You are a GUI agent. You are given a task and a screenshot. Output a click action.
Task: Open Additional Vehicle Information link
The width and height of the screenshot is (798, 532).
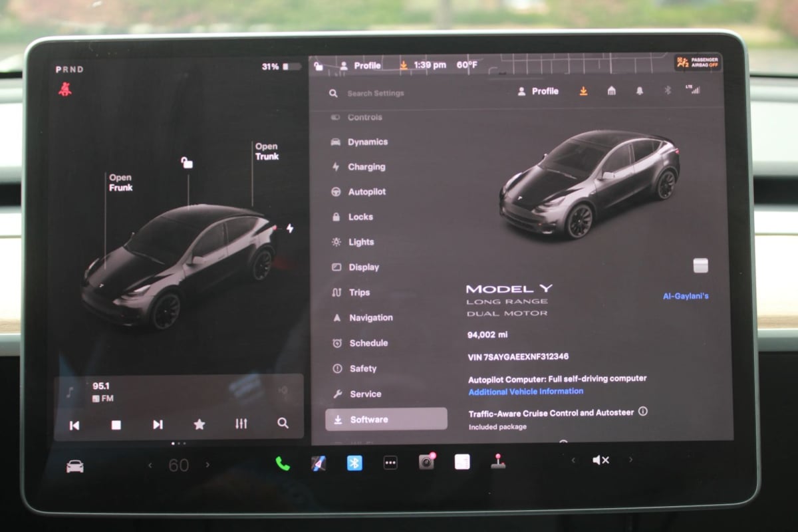(x=526, y=392)
